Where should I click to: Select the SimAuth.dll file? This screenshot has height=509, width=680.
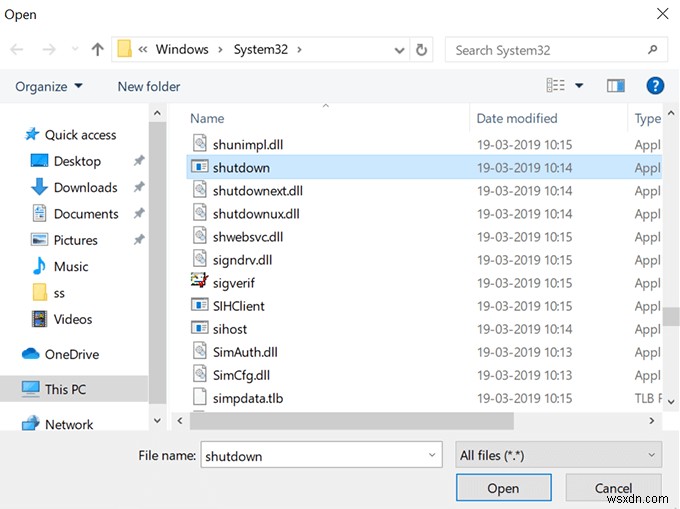[x=245, y=352]
